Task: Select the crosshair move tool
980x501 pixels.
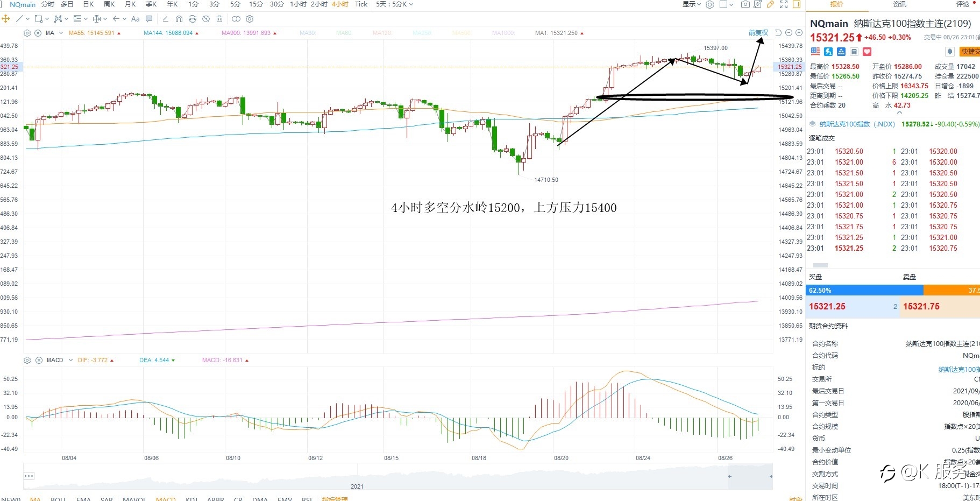Action: pyautogui.click(x=6, y=19)
